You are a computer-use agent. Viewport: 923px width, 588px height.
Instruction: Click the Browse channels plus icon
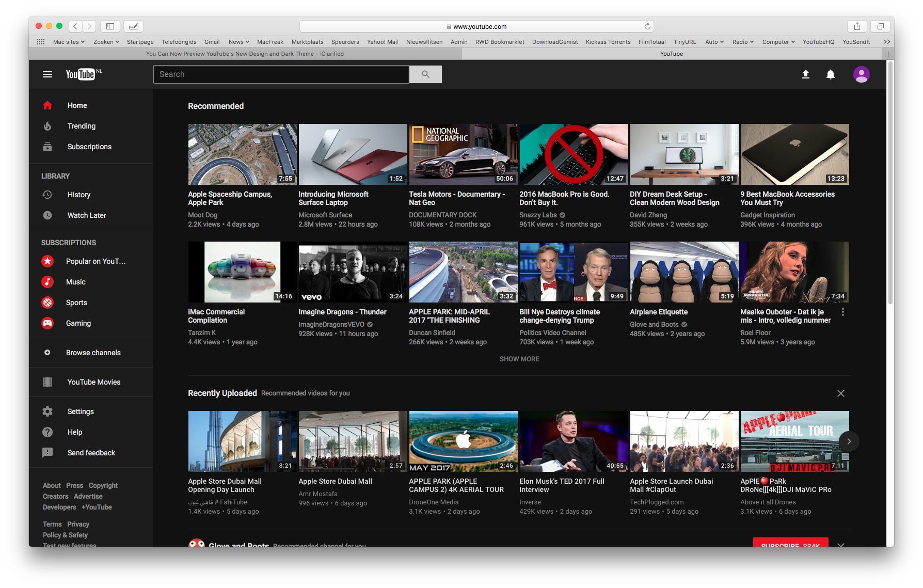pos(47,353)
